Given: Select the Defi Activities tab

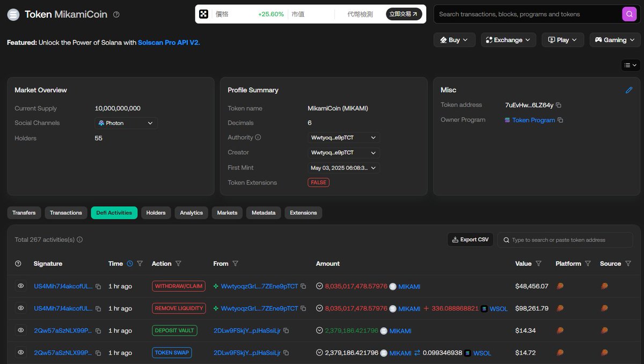Looking at the screenshot, I should pyautogui.click(x=114, y=213).
